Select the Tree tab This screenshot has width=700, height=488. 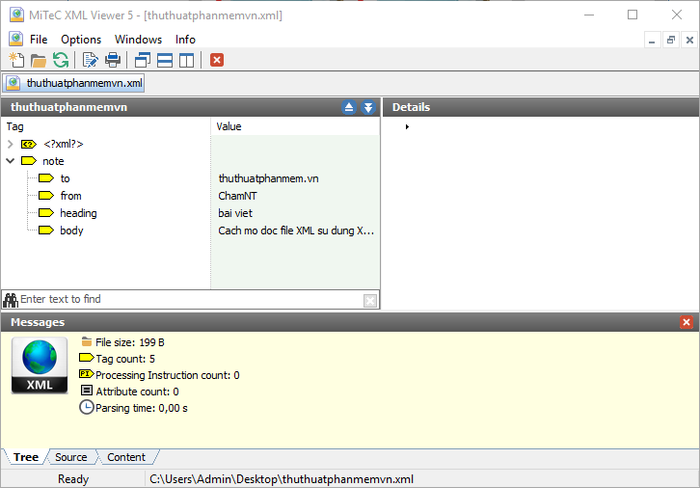(x=26, y=457)
